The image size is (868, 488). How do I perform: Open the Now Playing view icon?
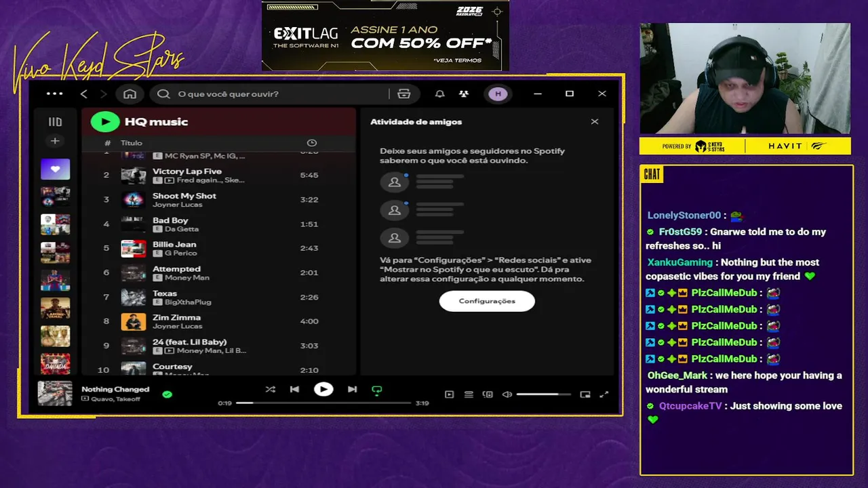click(x=449, y=394)
